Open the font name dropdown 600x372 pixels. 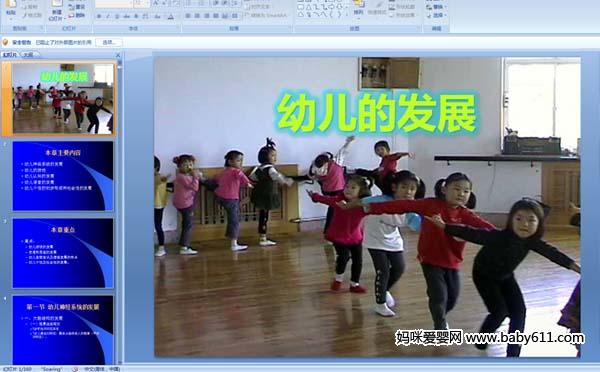pos(114,3)
